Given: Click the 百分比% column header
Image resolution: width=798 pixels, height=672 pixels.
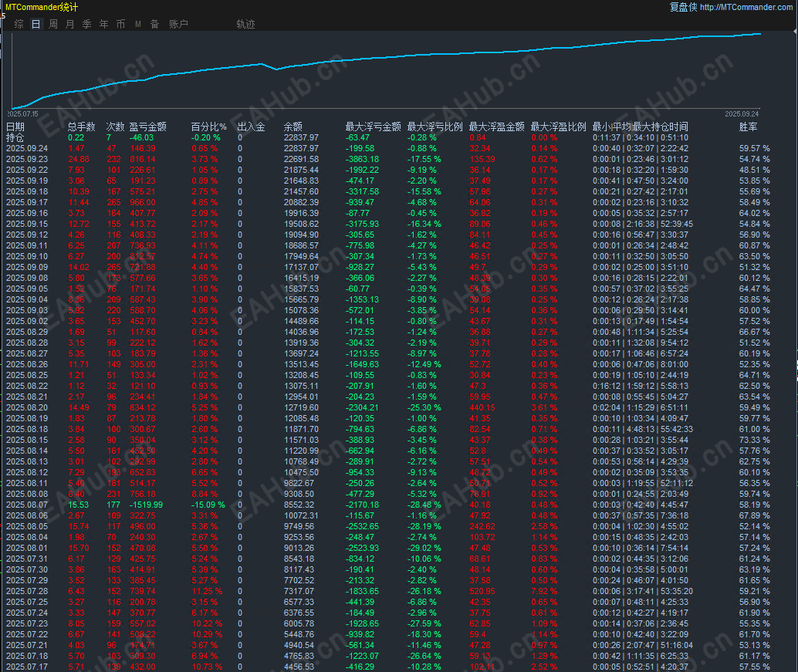Looking at the screenshot, I should click(208, 127).
